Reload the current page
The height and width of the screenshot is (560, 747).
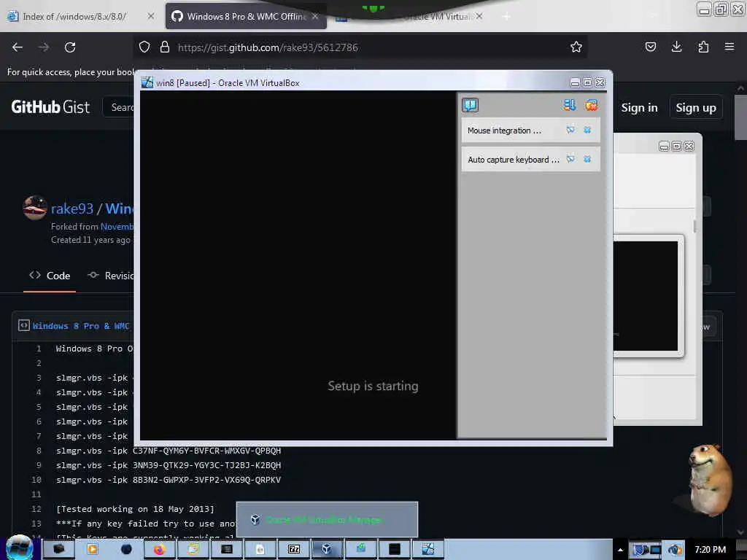pos(70,47)
